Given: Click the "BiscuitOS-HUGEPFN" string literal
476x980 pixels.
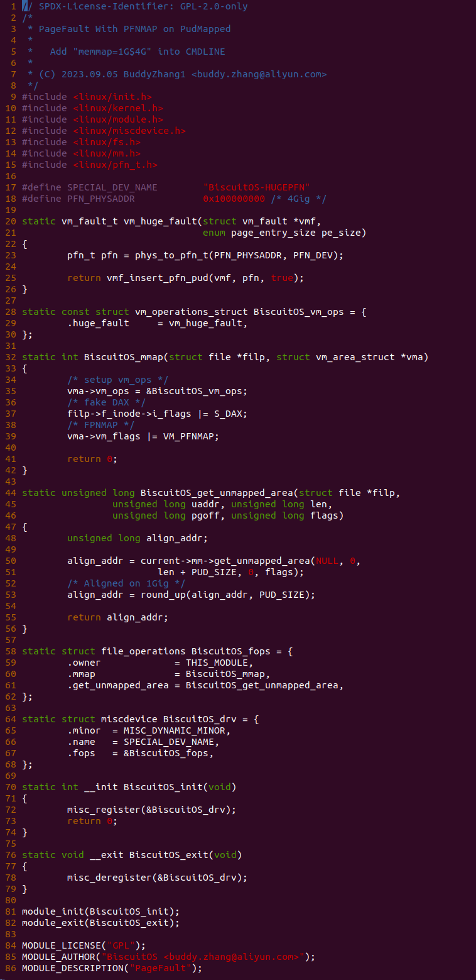Looking at the screenshot, I should [x=256, y=187].
